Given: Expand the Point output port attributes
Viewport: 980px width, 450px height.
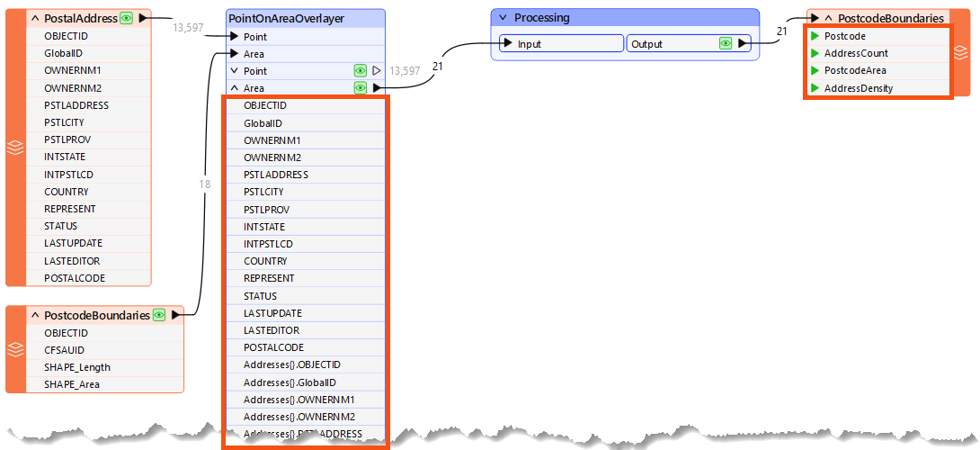Looking at the screenshot, I should [235, 71].
